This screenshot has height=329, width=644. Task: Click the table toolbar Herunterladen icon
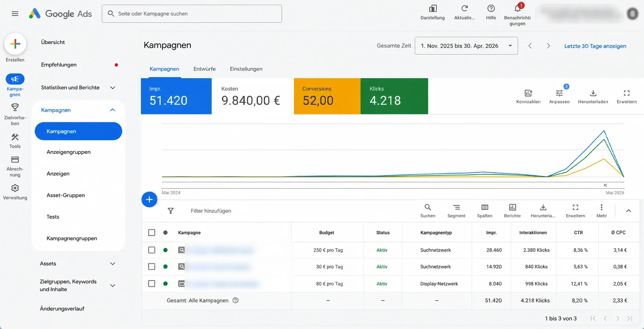click(x=543, y=207)
